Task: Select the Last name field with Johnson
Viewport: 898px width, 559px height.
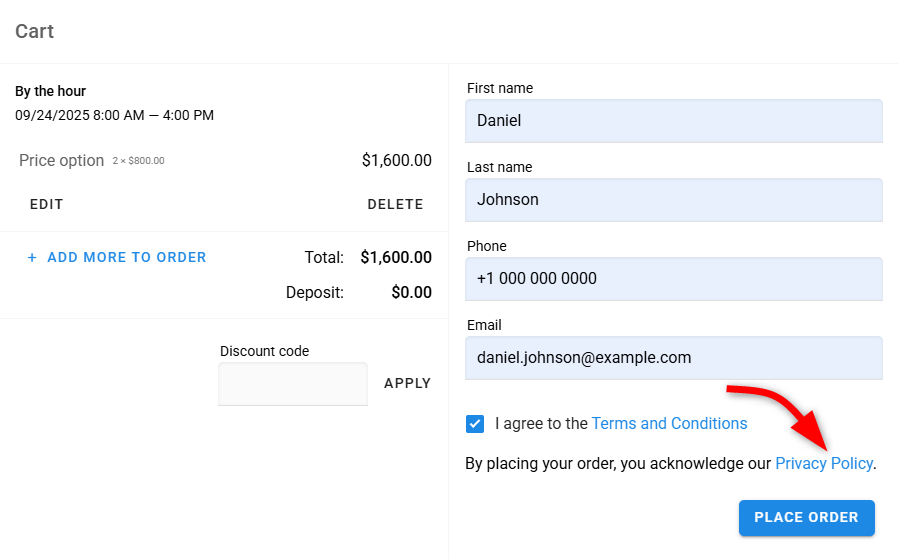Action: tap(673, 200)
